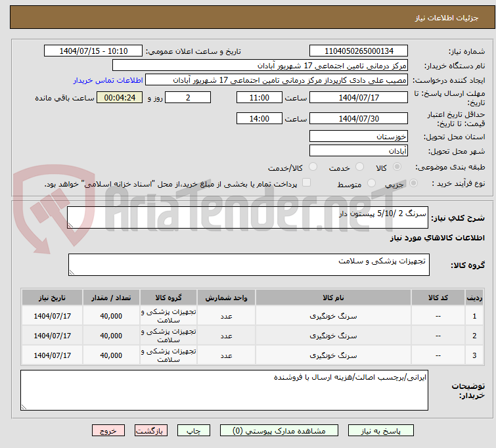This screenshot has width=496, height=448.
Task: Click the resize handle of توضیحات خریدار box
Action: pos(24,407)
